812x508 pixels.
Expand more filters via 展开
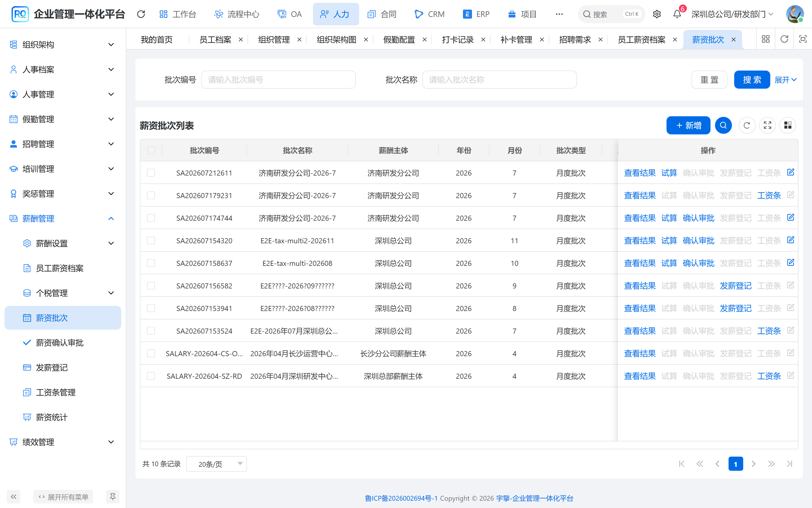click(x=785, y=80)
